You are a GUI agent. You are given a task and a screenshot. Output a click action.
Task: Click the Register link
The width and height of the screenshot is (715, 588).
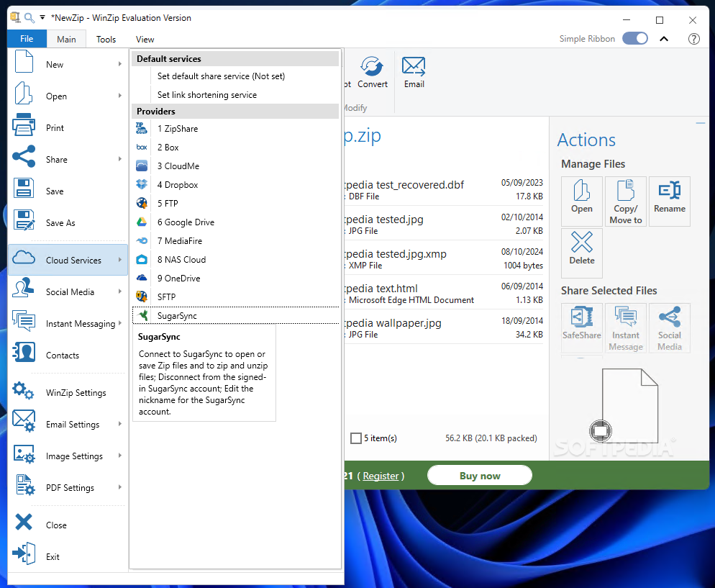[381, 476]
